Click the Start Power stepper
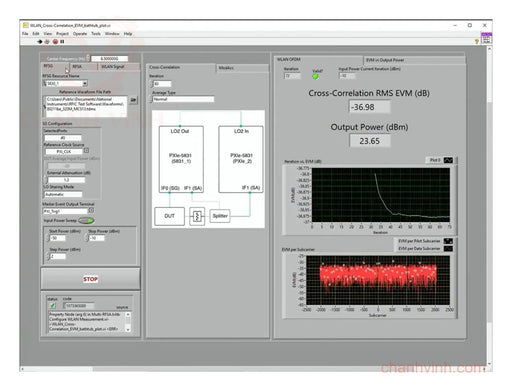Screen dimensions: 512x391 tap(49, 238)
